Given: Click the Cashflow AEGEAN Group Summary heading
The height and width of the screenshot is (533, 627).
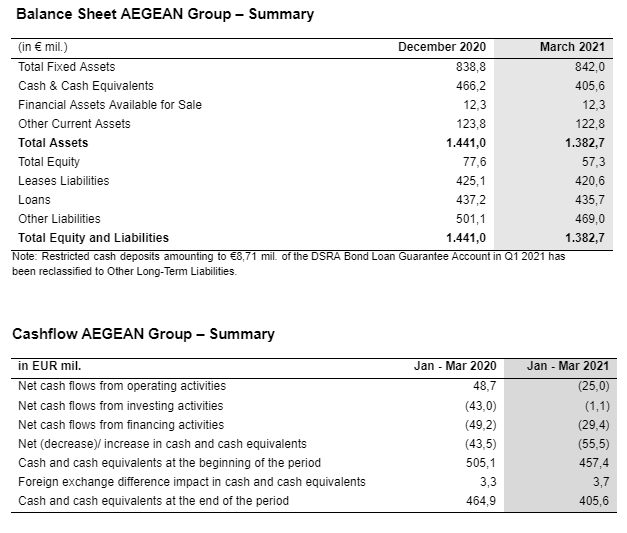Looking at the screenshot, I should coord(143,334).
